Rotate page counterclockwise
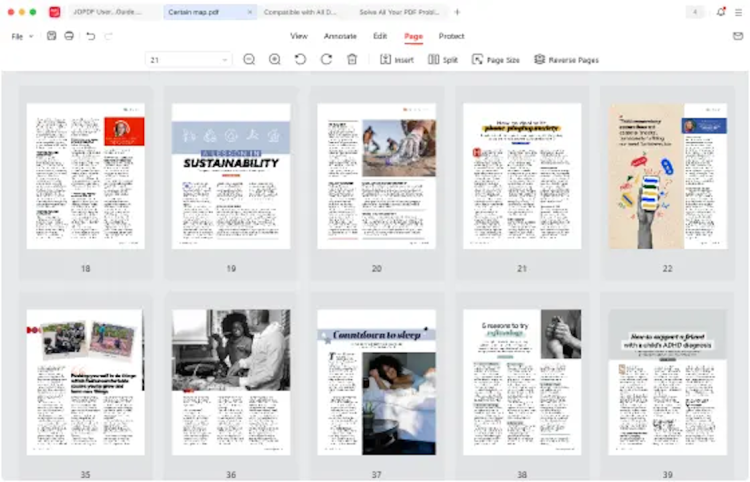Image resolution: width=750 pixels, height=482 pixels. tap(300, 60)
